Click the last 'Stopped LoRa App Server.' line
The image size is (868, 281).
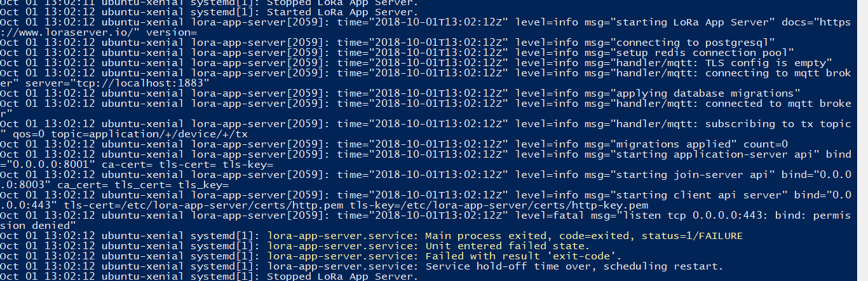pos(342,277)
